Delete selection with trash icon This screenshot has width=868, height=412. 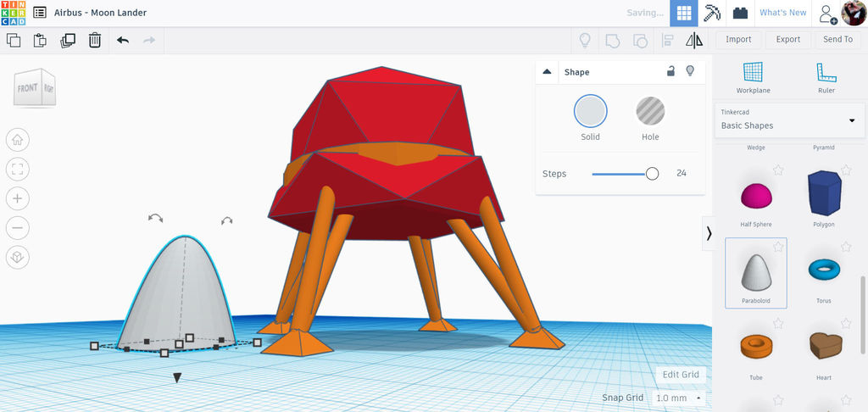coord(95,40)
